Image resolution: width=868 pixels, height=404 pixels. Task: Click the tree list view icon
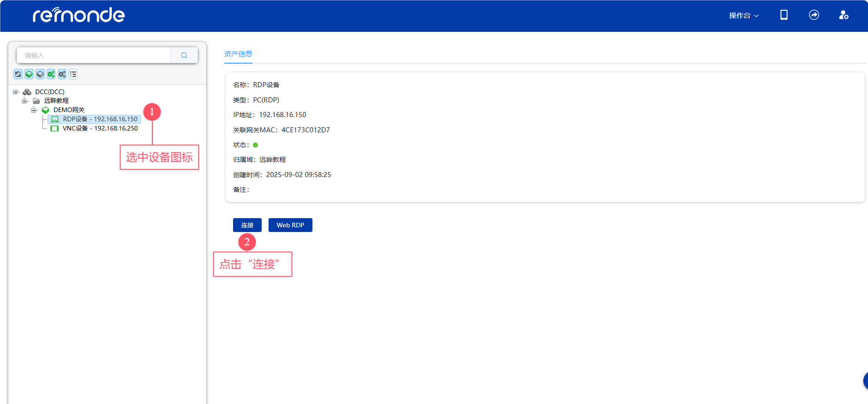coord(73,74)
